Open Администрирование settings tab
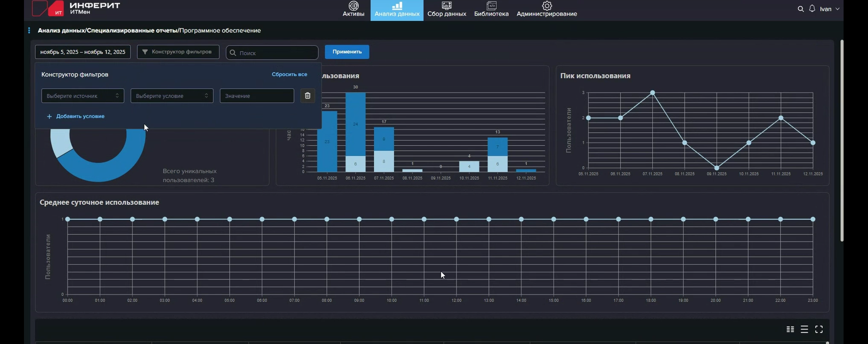The image size is (868, 344). pyautogui.click(x=547, y=10)
